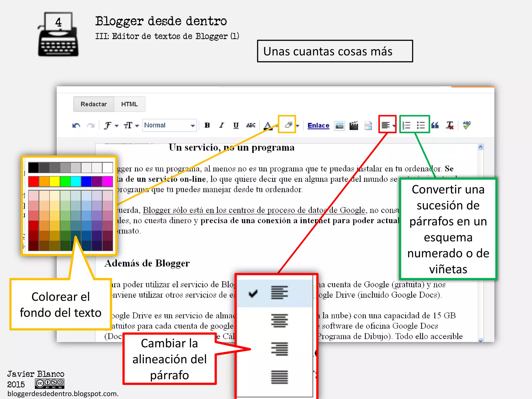Pick the yellow color swatch

pyautogui.click(x=55, y=181)
